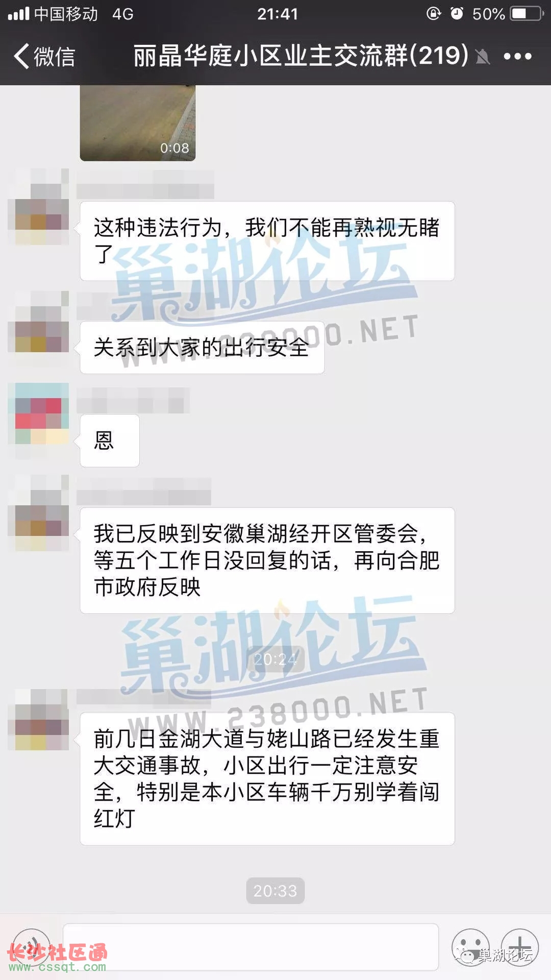
Task: Tap the 20:33 timestamp label
Action: tap(275, 891)
